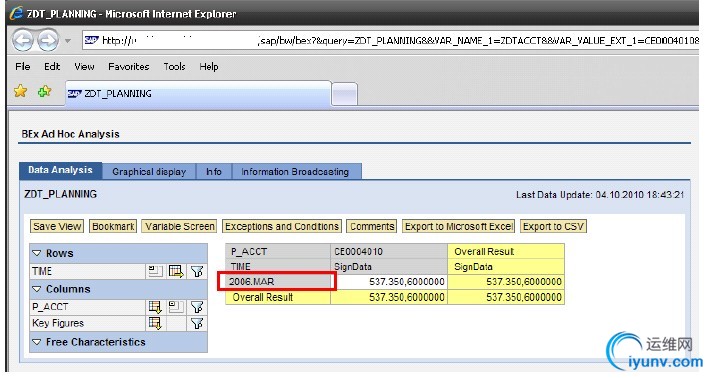The image size is (709, 378).
Task: Click Overall Result value under CE0004010
Action: 389,297
